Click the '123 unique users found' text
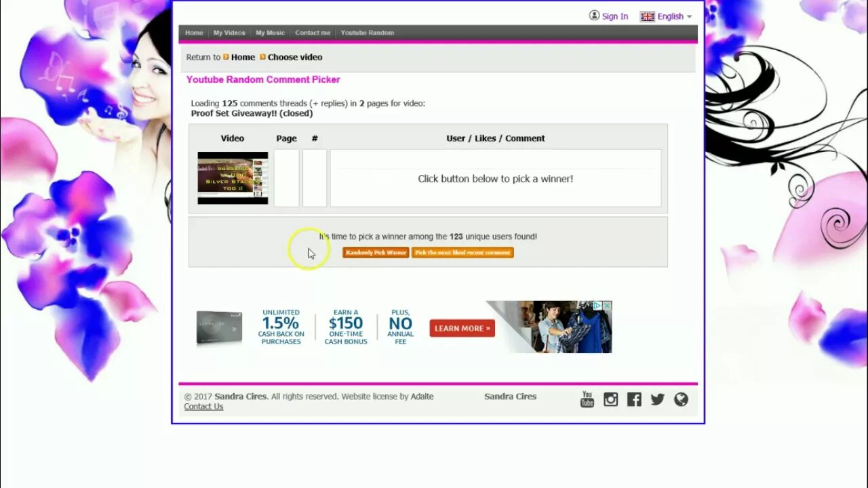868x488 pixels. pyautogui.click(x=493, y=237)
